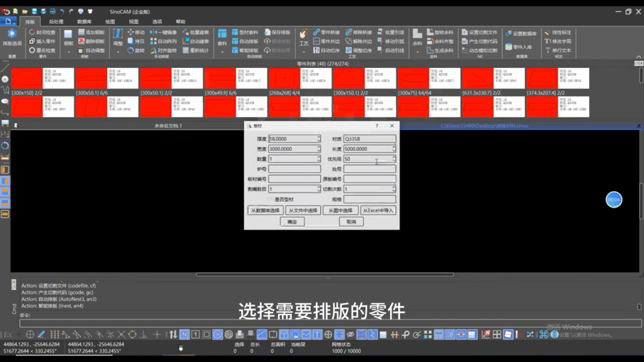Click 线性标注 linear dimension

(558, 32)
